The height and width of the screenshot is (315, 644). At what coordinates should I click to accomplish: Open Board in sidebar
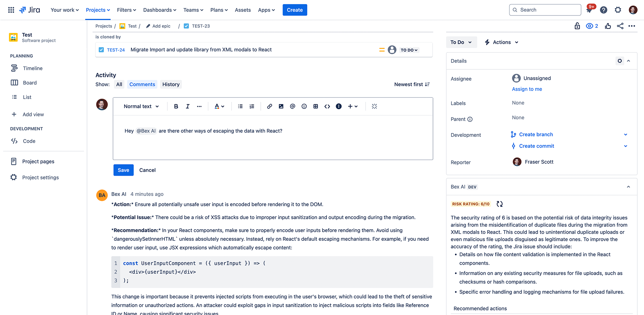30,83
